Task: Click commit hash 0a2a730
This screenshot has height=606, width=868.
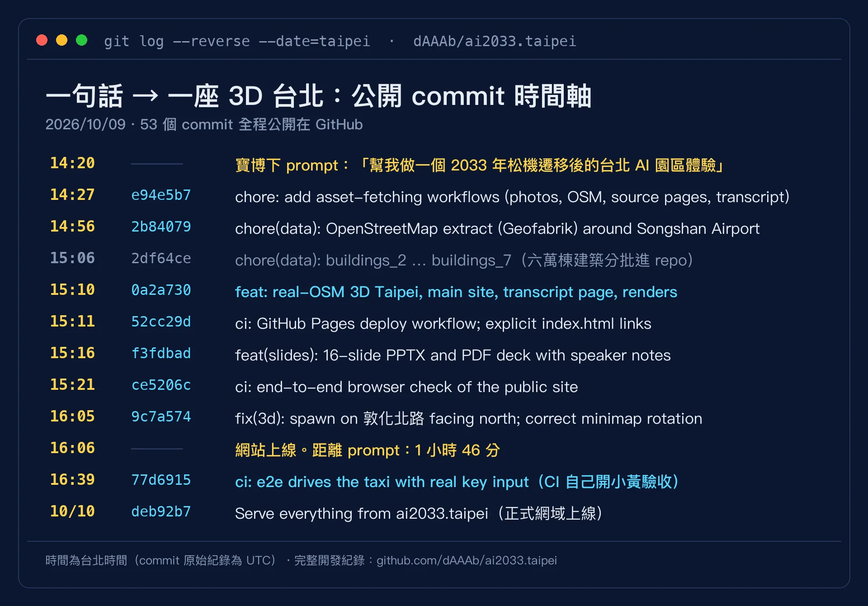Action: point(161,290)
